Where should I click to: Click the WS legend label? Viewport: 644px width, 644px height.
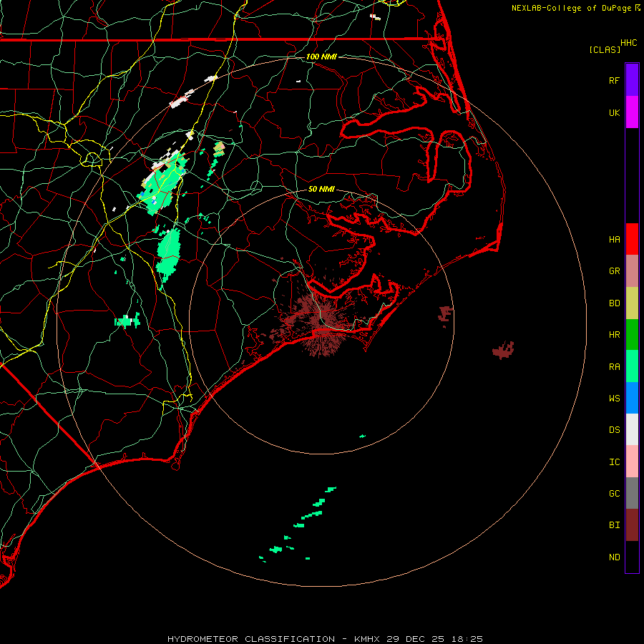tap(614, 398)
